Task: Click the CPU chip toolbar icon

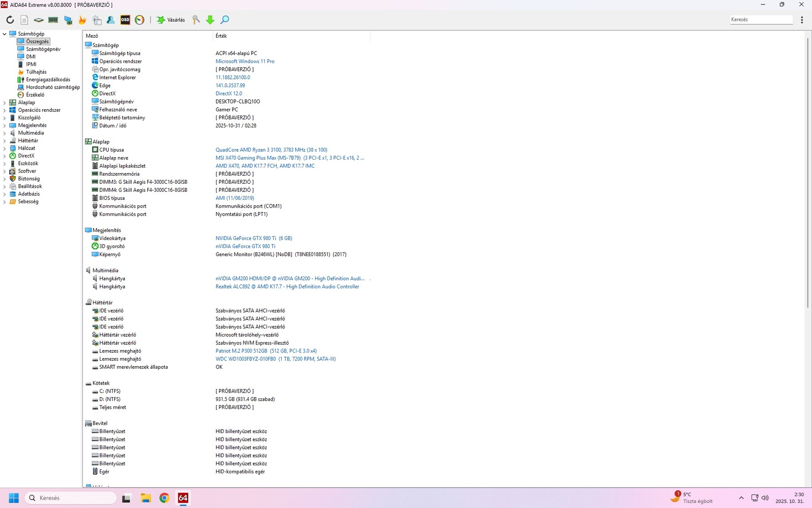Action: [39, 20]
